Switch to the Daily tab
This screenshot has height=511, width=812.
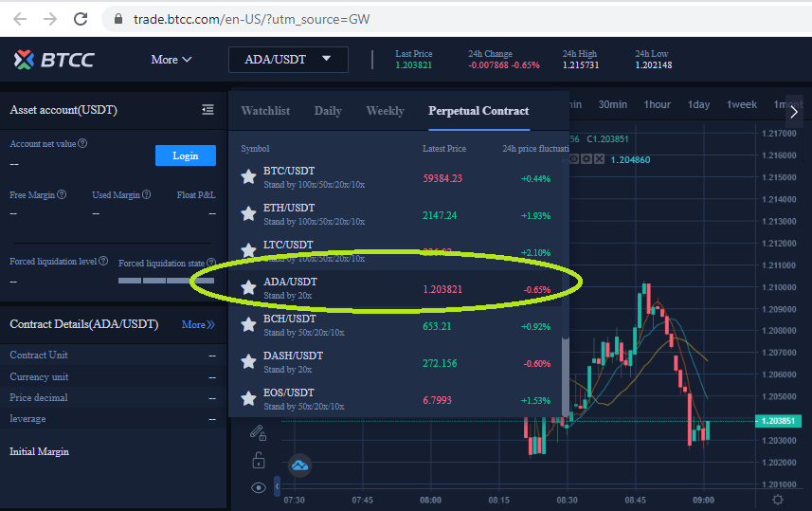328,111
